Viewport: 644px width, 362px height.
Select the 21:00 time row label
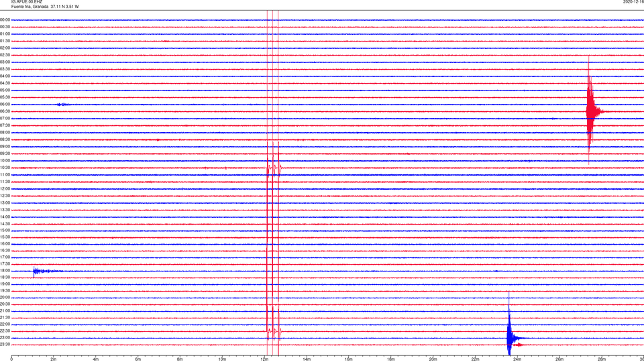(x=5, y=310)
